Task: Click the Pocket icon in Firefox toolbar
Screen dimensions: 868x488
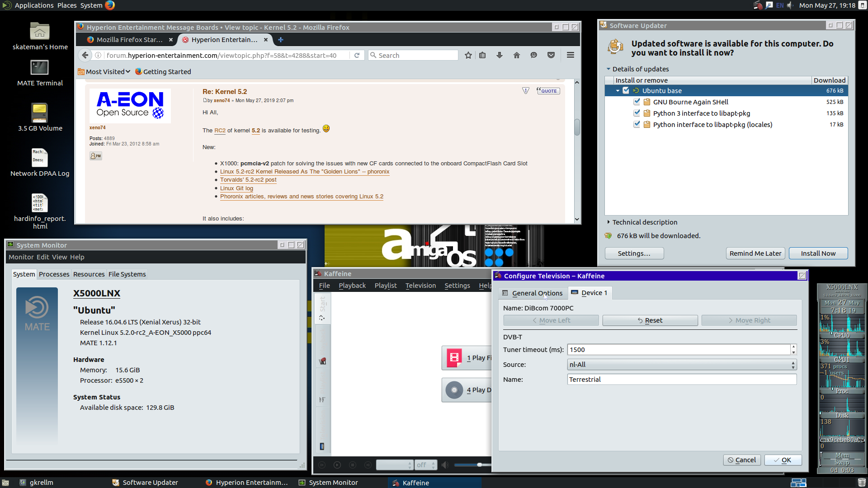Action: point(551,55)
